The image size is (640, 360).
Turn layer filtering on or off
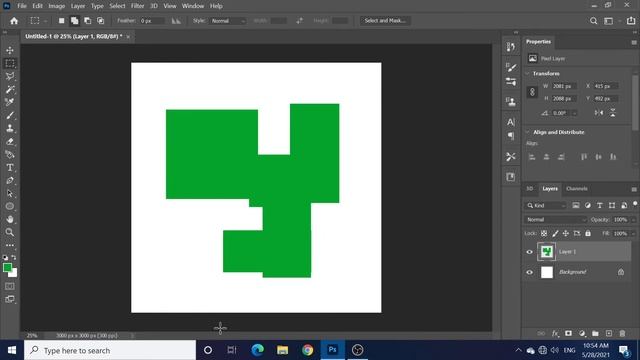click(x=635, y=203)
